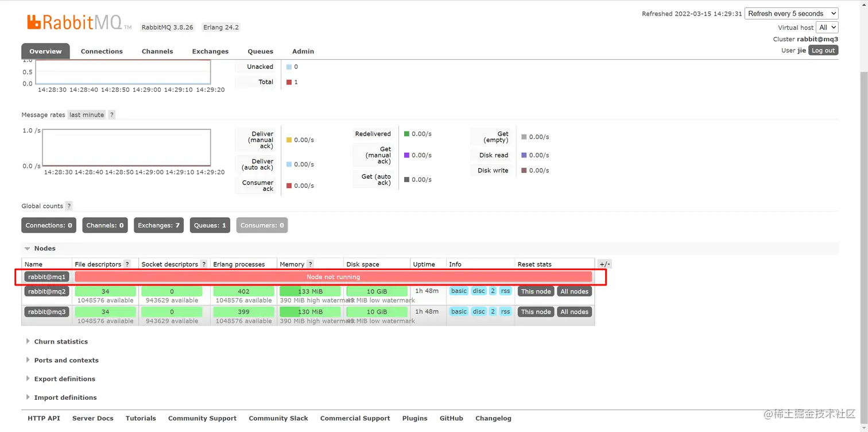Image resolution: width=868 pixels, height=432 pixels.
Task: Open help for Global counts
Action: [69, 206]
